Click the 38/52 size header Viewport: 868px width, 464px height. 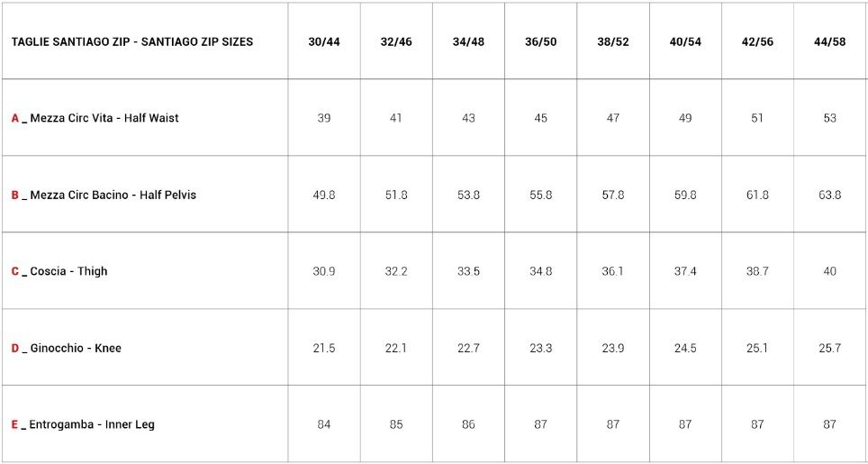click(613, 42)
